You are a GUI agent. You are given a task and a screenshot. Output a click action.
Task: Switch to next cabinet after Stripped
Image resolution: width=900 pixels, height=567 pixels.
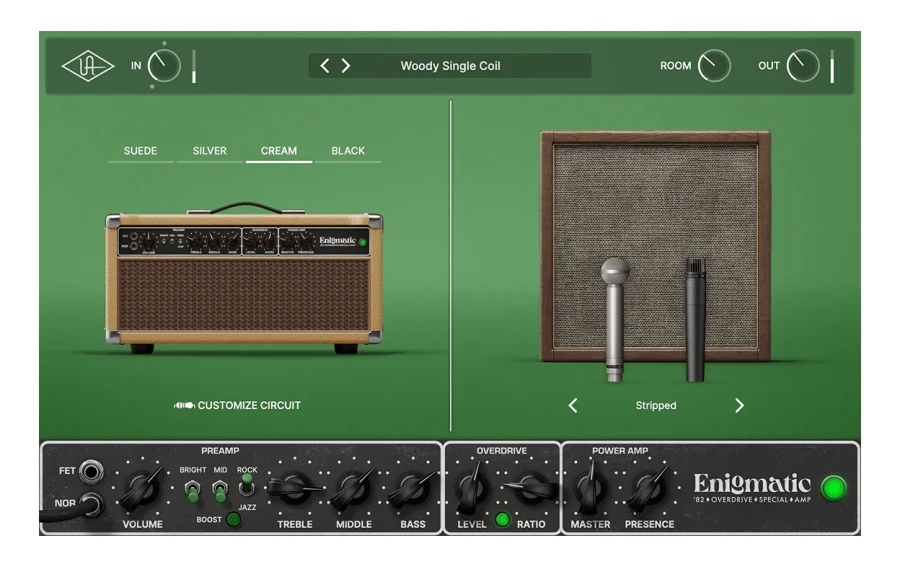tap(739, 406)
